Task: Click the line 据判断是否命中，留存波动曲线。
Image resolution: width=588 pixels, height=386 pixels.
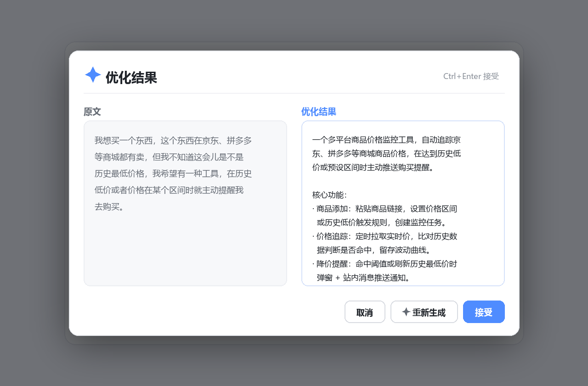Action: click(x=373, y=250)
